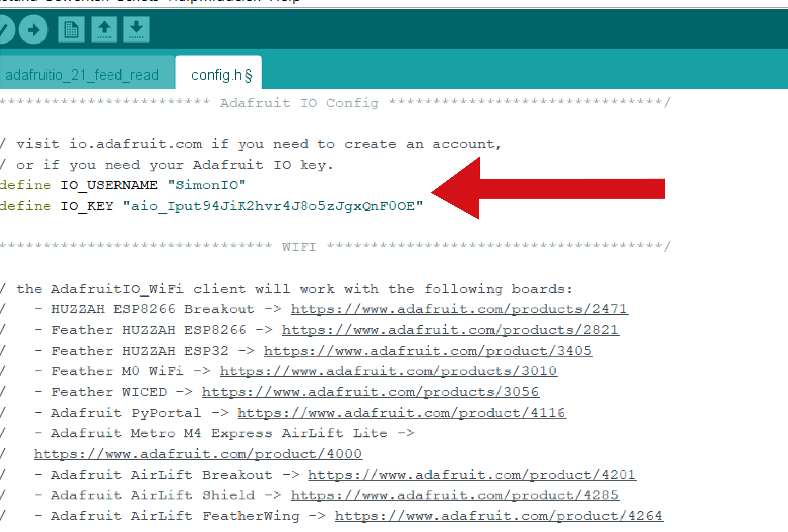Click the "Adafruit Metro M4 Express AirLift Lite" text

click(219, 433)
